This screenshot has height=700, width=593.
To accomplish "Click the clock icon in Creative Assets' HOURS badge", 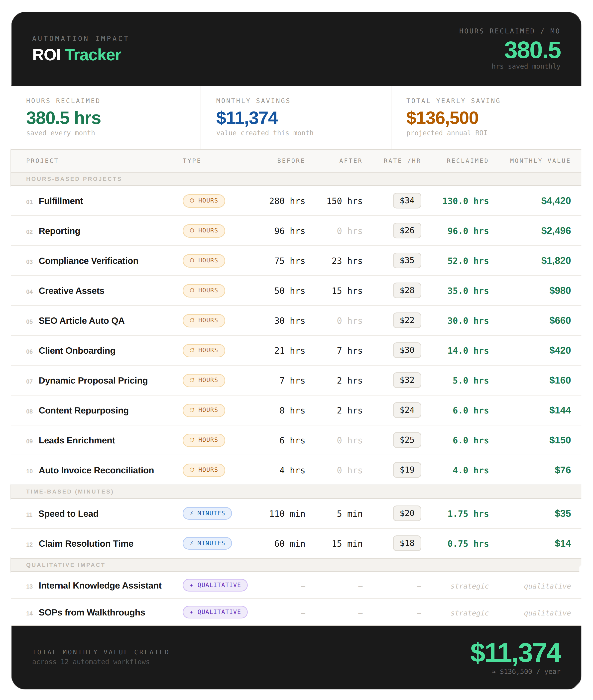I will coord(192,290).
